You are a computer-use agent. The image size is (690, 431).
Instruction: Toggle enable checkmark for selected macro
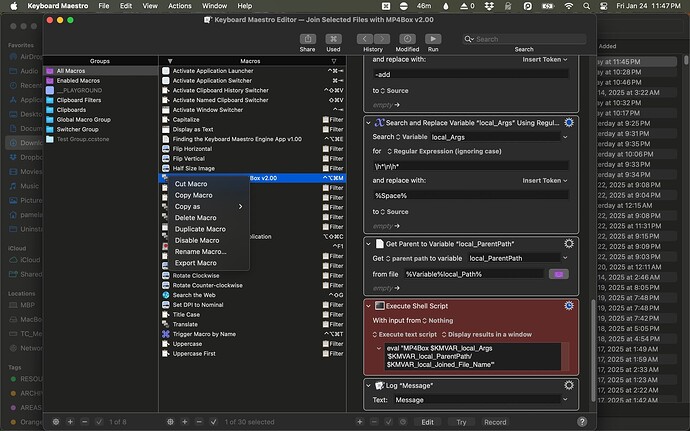pyautogui.click(x=213, y=422)
